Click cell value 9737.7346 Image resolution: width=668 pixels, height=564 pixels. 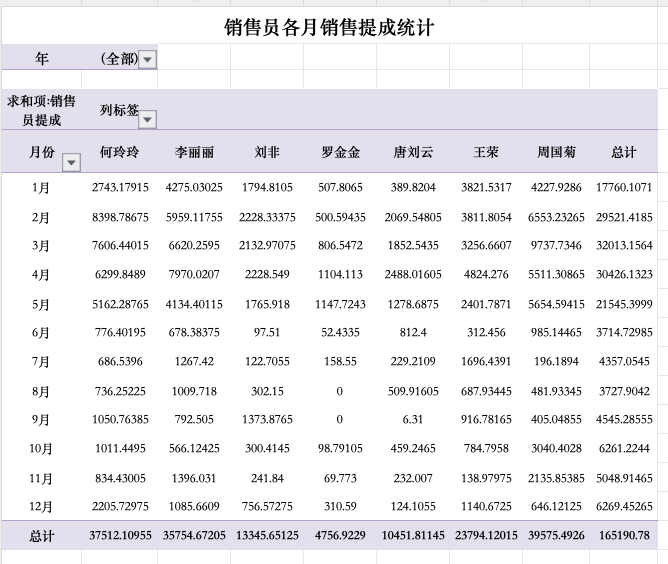click(x=556, y=246)
